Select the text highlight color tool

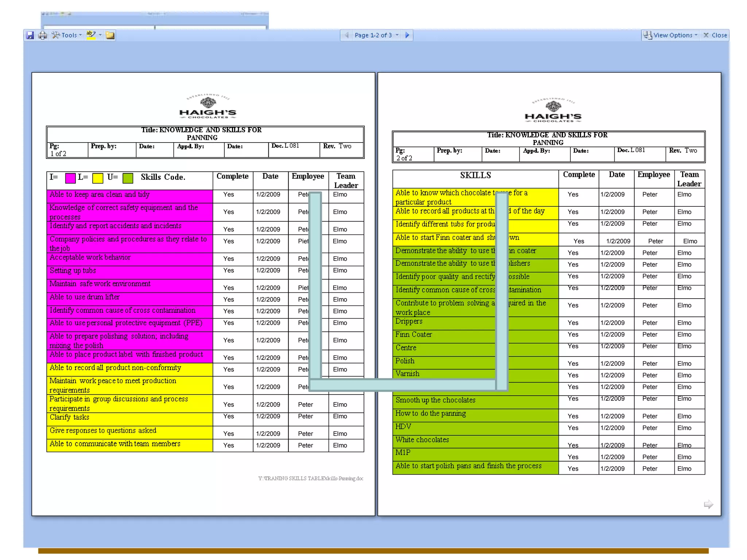pos(91,35)
